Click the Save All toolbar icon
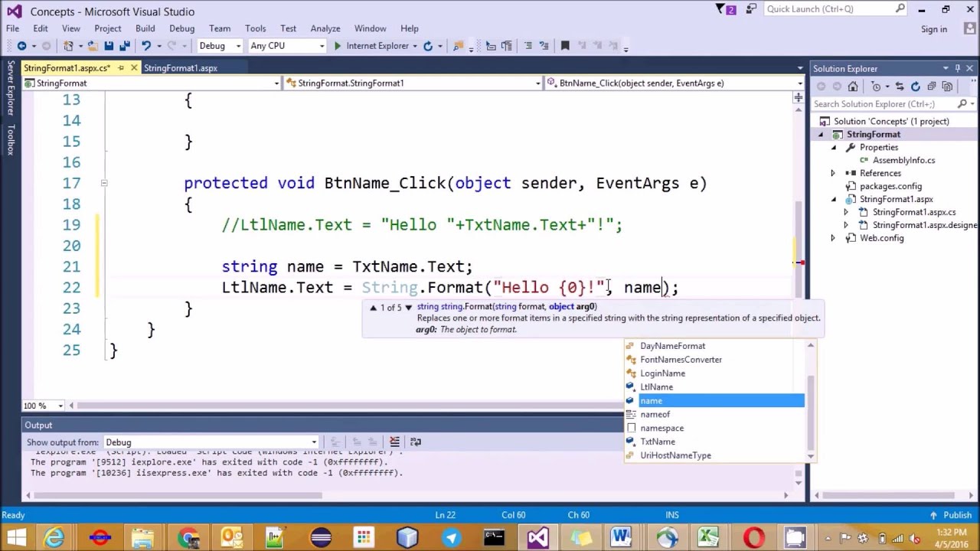980x551 pixels. 124,46
